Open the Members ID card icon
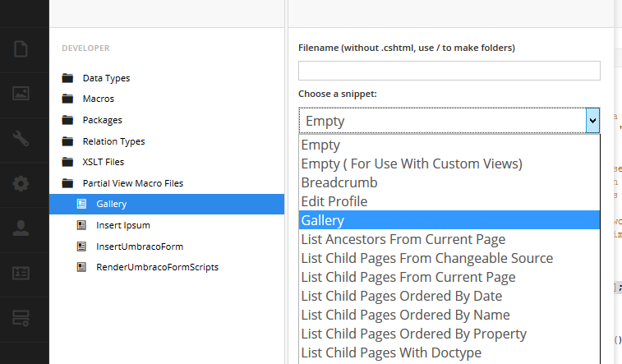Viewport: 622px width, 364px height. click(21, 273)
